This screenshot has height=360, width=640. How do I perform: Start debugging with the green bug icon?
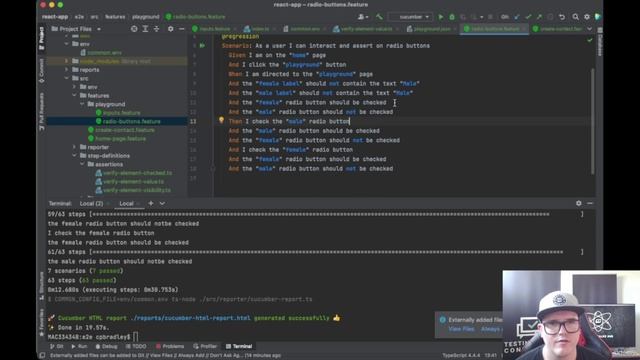point(452,17)
